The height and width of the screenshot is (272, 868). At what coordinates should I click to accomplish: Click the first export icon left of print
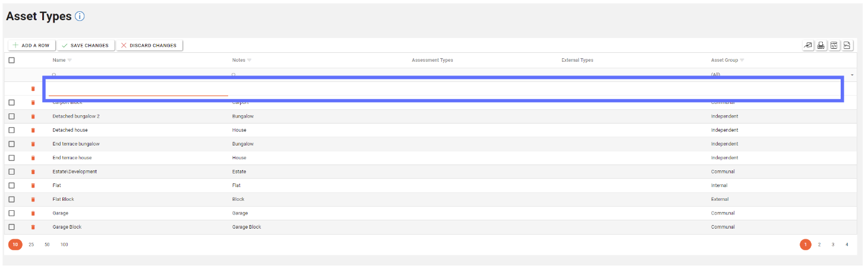point(808,45)
